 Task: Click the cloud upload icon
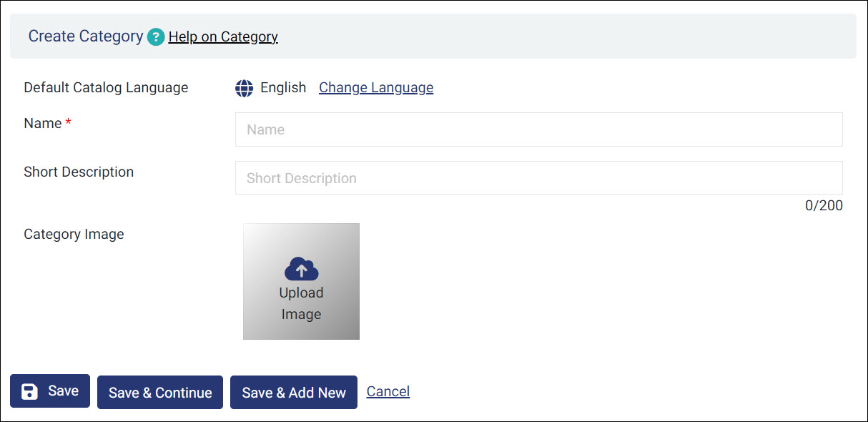click(301, 269)
